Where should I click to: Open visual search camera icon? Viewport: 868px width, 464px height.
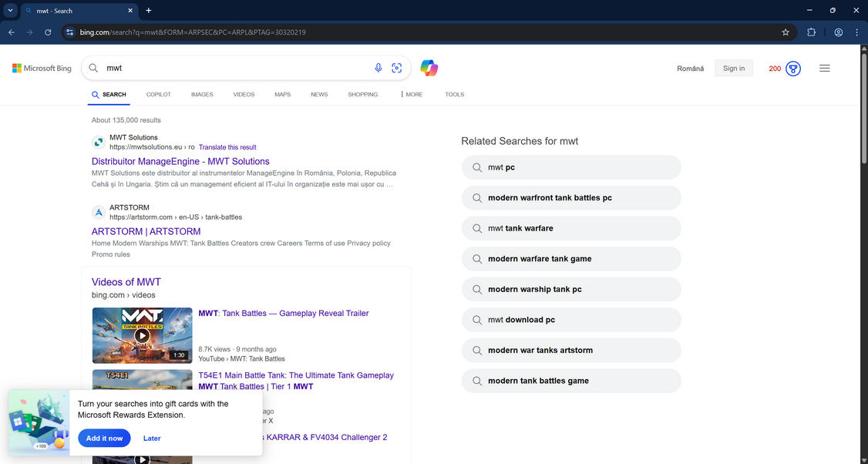pos(396,68)
